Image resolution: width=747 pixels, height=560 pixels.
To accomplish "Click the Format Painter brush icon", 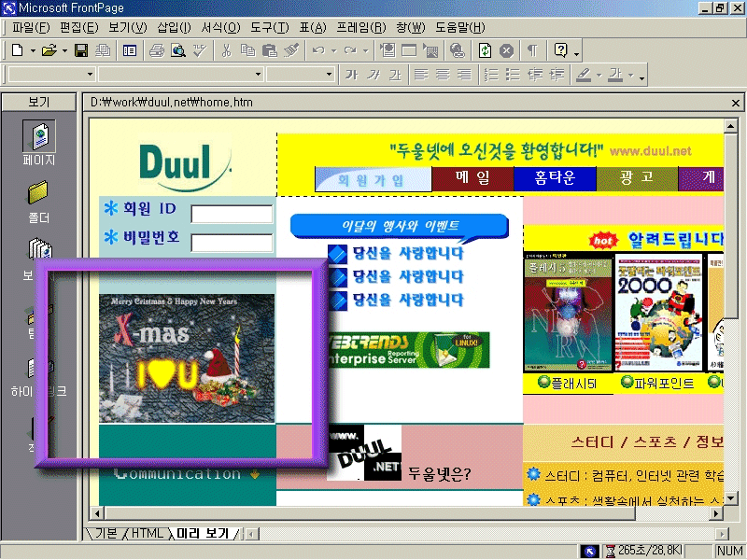I will coord(291,50).
